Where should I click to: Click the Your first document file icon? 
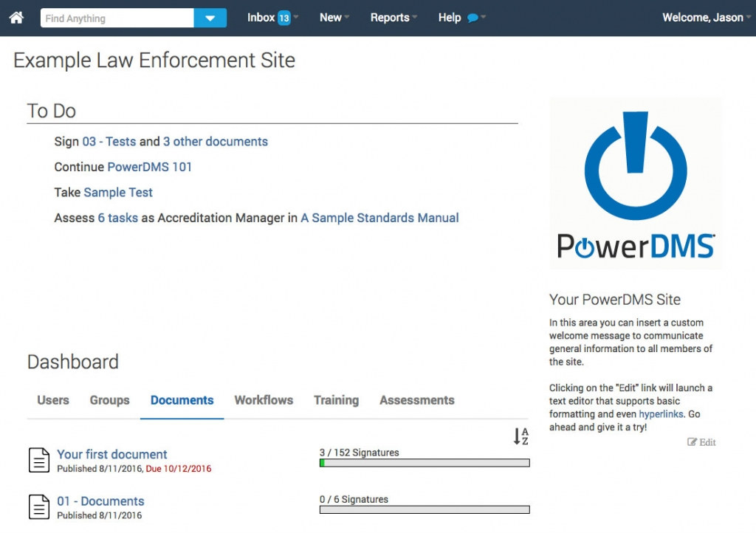coord(39,460)
